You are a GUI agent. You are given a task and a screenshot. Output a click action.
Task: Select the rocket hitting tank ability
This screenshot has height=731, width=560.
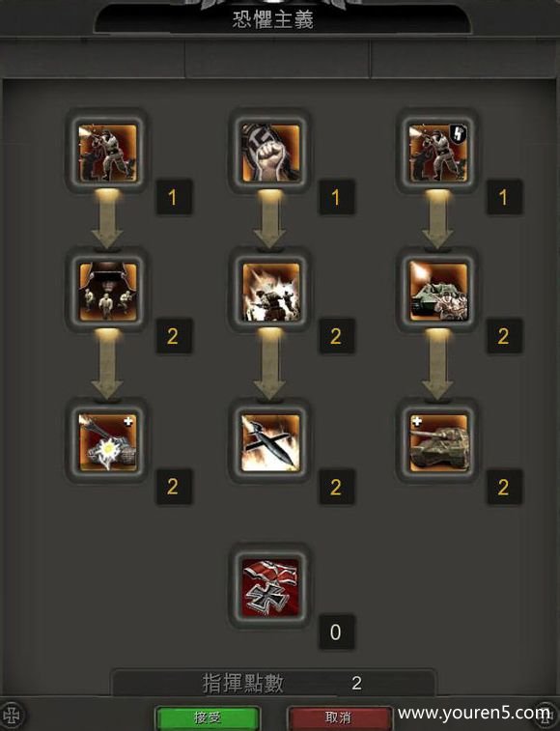107,442
